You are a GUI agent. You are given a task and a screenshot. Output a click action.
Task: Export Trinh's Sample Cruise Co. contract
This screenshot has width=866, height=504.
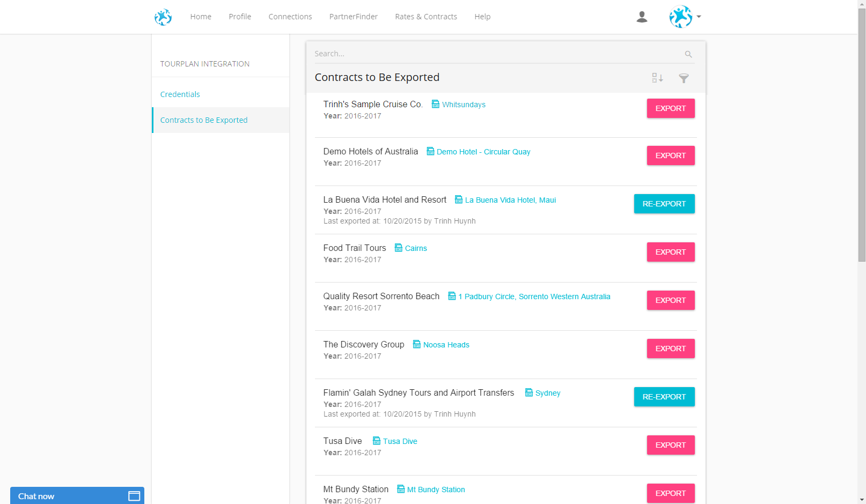(671, 108)
